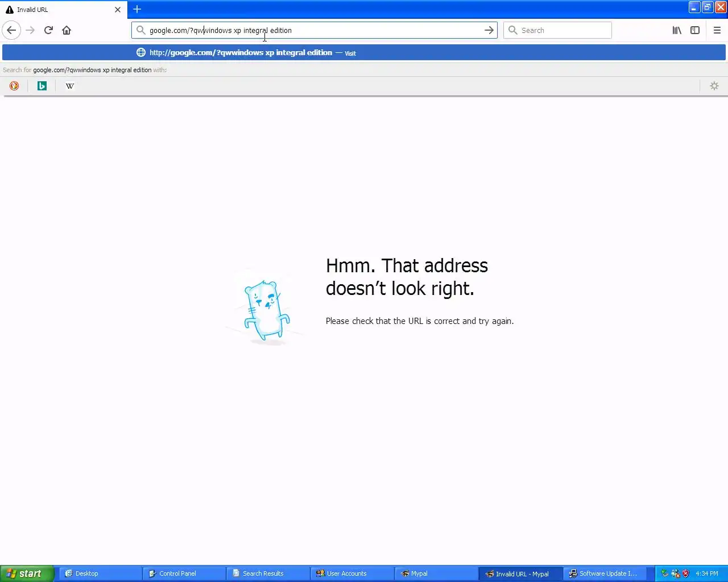
Task: Open search settings gear icon
Action: (x=714, y=86)
